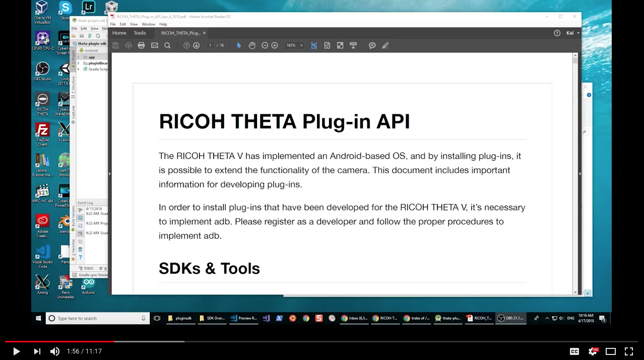Viewport: 644px width, 360px height.
Task: Open Acrobat Edit menu
Action: pyautogui.click(x=123, y=24)
